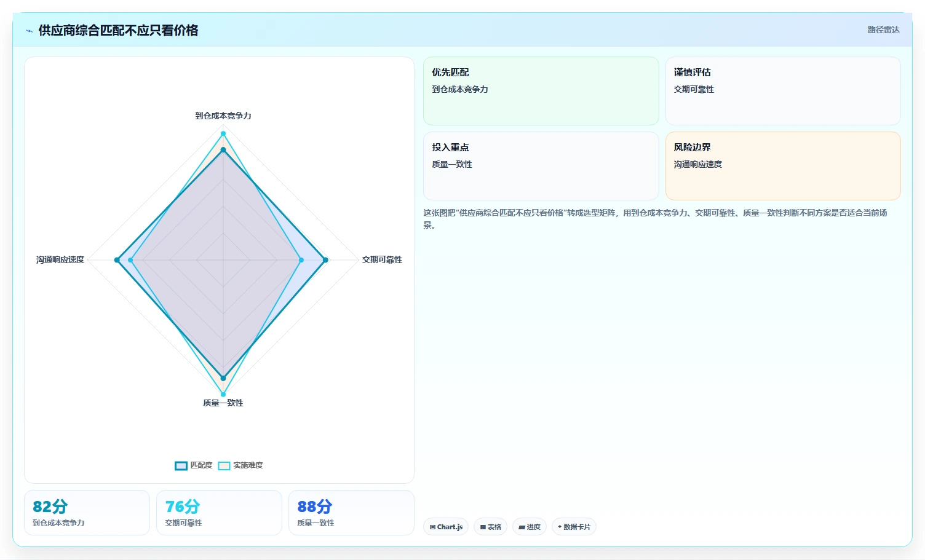Click the title 供应商综合匹配不应只看价格
The height and width of the screenshot is (560, 925).
click(x=118, y=31)
